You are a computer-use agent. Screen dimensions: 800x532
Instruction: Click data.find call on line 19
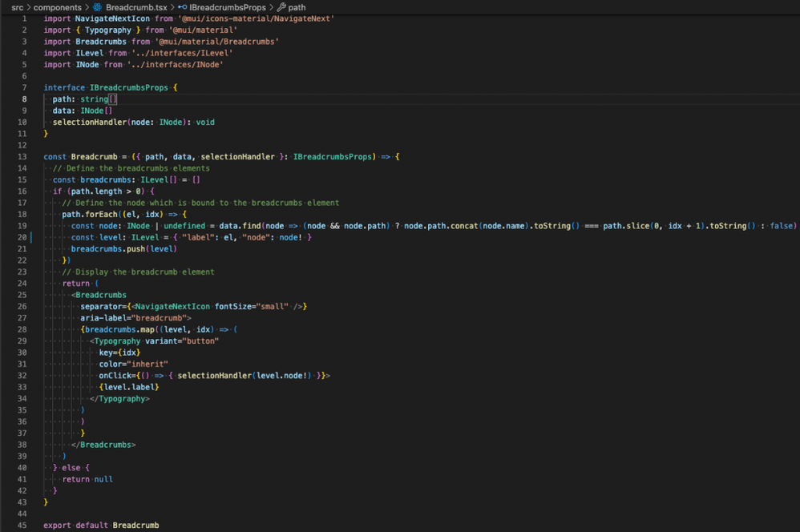pyautogui.click(x=240, y=226)
